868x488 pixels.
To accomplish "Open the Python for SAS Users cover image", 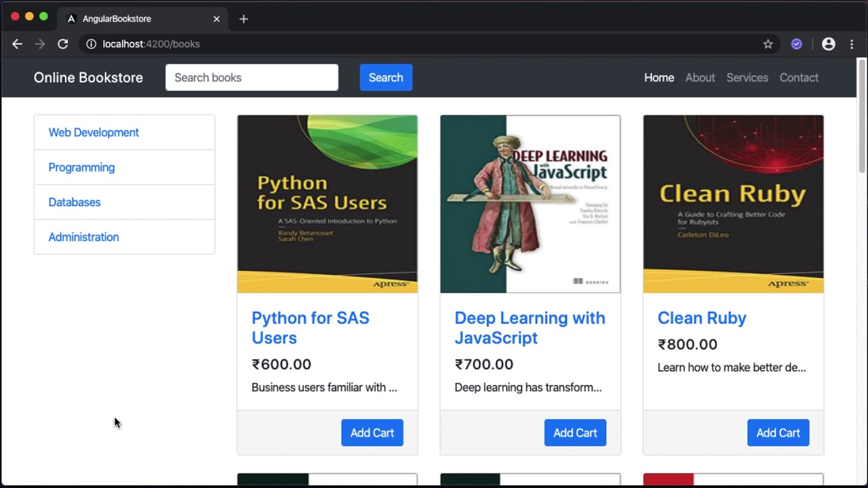I will [x=328, y=204].
